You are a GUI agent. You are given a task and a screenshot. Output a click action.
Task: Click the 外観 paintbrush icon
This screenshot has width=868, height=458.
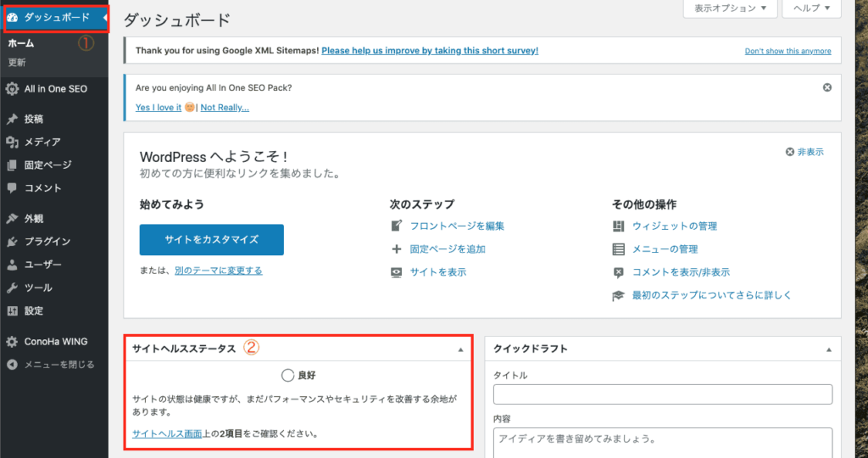pyautogui.click(x=12, y=219)
